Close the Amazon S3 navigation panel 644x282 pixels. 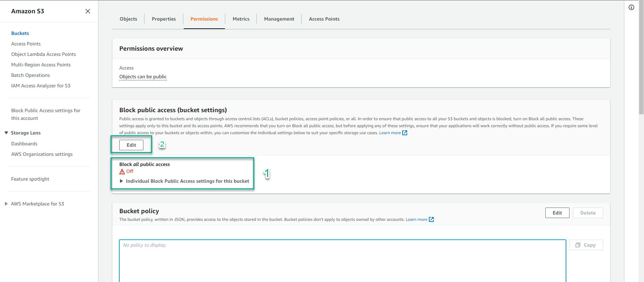[x=88, y=11]
